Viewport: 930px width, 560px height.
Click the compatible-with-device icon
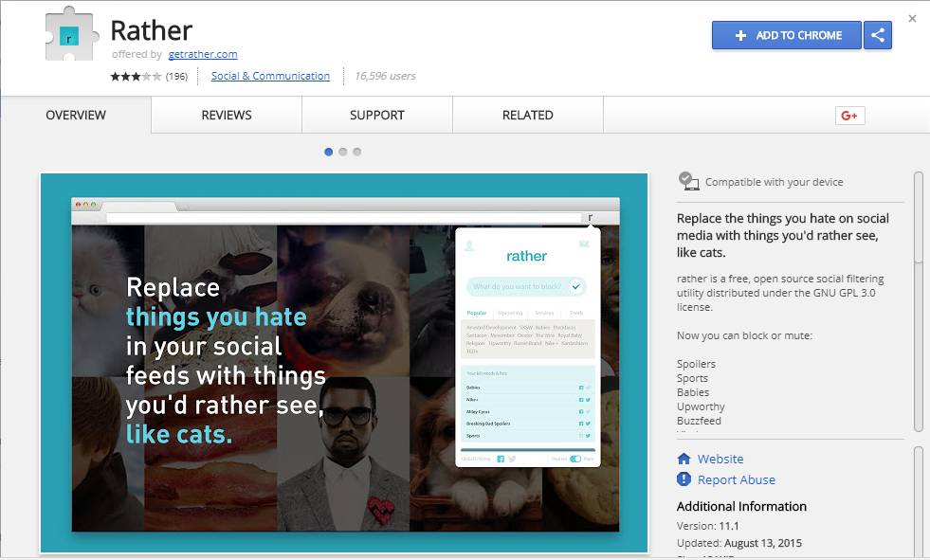(x=688, y=181)
